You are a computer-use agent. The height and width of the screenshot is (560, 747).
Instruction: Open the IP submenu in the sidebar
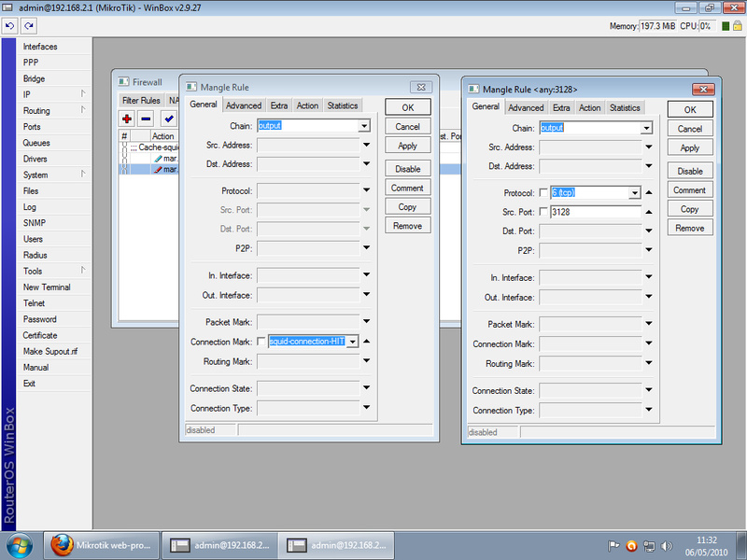tap(53, 94)
